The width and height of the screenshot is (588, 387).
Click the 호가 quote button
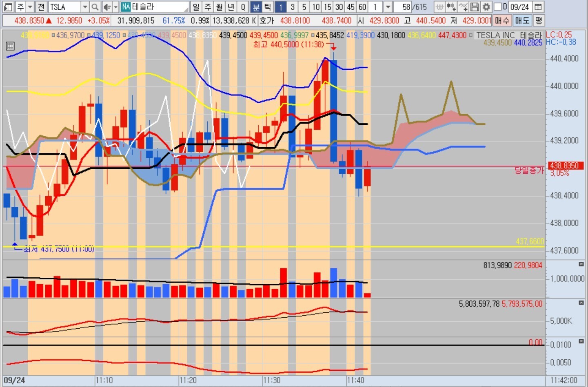click(267, 20)
